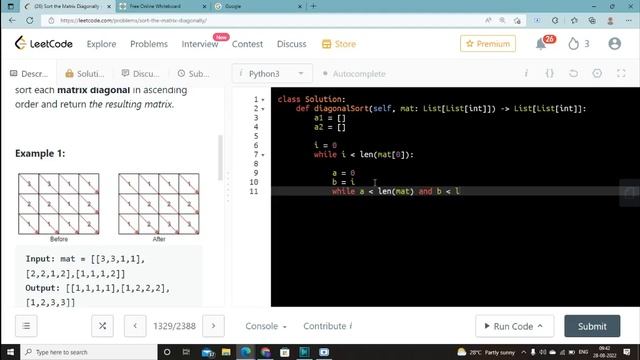Click the Premium button
640x360 pixels.
(x=488, y=44)
